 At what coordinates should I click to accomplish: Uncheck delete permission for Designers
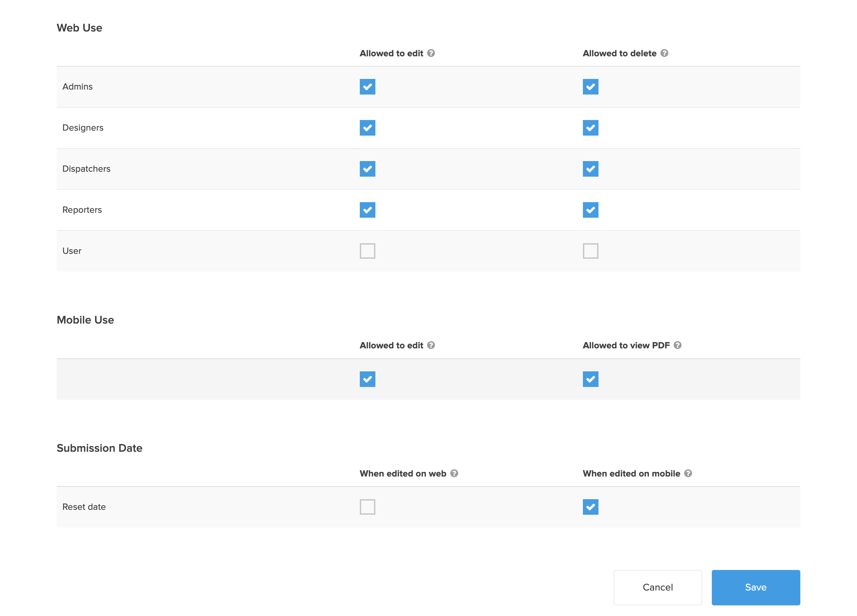pos(590,128)
